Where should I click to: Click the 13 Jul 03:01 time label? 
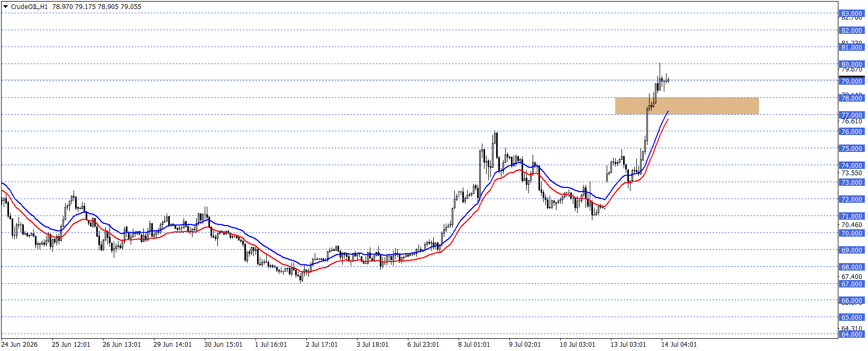pyautogui.click(x=628, y=345)
